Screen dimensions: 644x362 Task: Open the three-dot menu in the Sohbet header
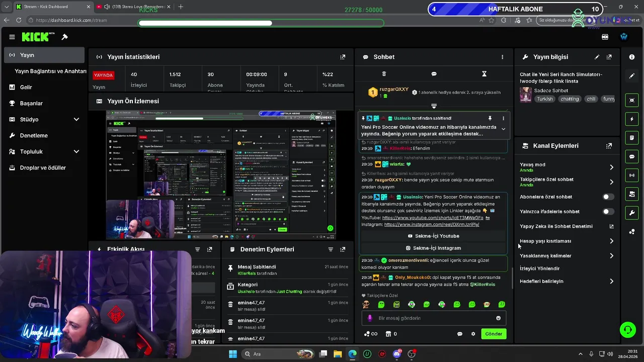coord(502,57)
